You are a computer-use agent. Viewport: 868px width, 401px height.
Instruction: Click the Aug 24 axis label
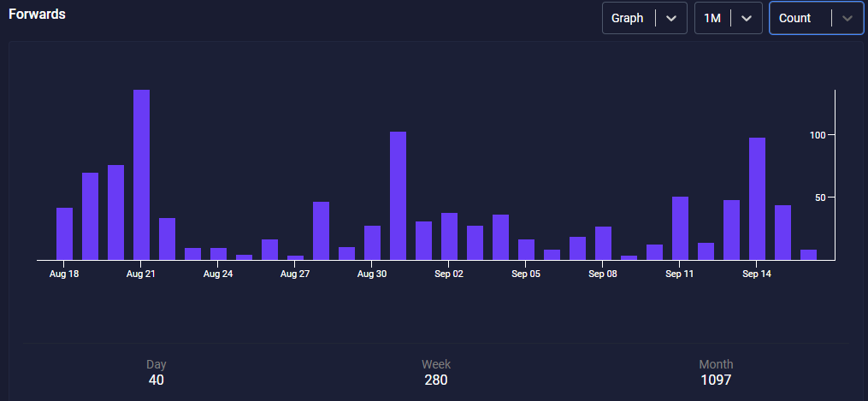(218, 274)
